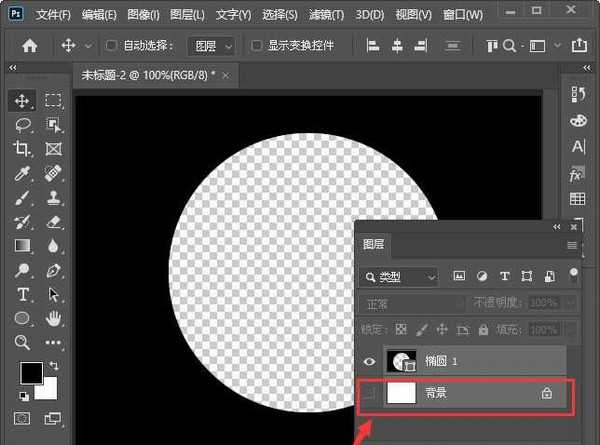Select the Lasso tool
The width and height of the screenshot is (600, 445).
point(22,124)
